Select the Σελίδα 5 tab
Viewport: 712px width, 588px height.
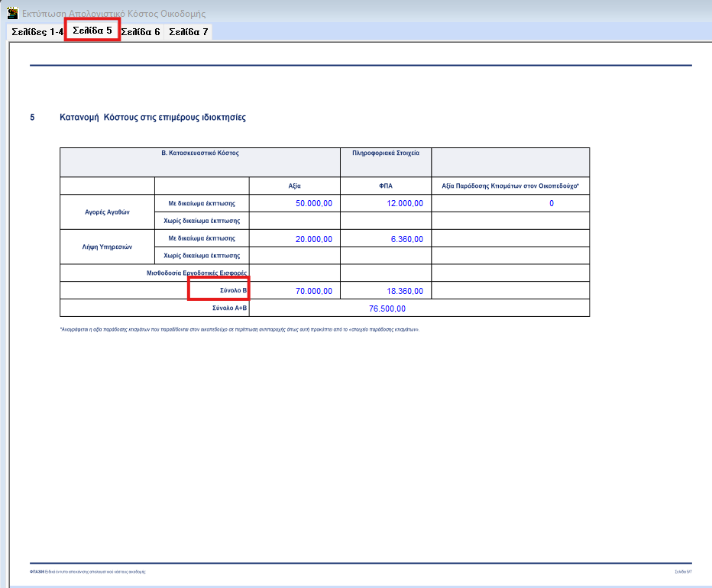click(92, 31)
